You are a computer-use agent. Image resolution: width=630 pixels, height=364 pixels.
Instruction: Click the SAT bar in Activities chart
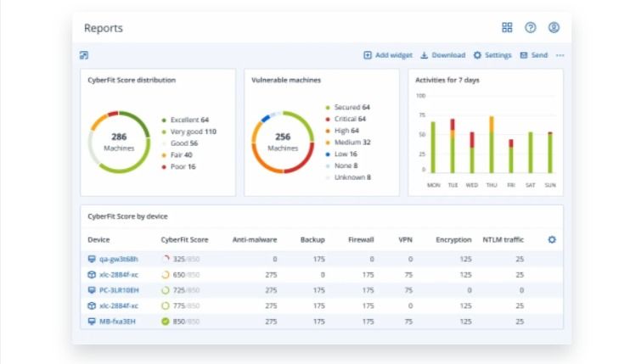click(531, 153)
